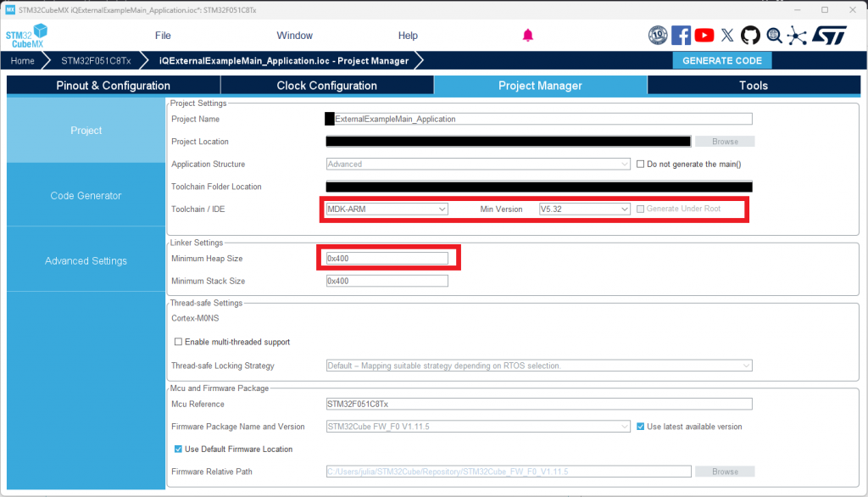Open the Facebook icon link
Image resolution: width=868 pixels, height=497 pixels.
(x=681, y=35)
